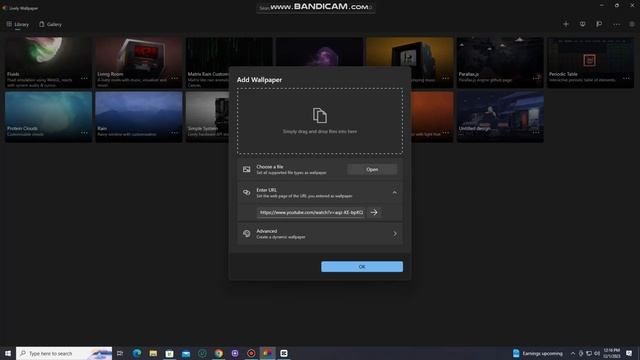Click the link icon beside Enter URL

(x=247, y=192)
